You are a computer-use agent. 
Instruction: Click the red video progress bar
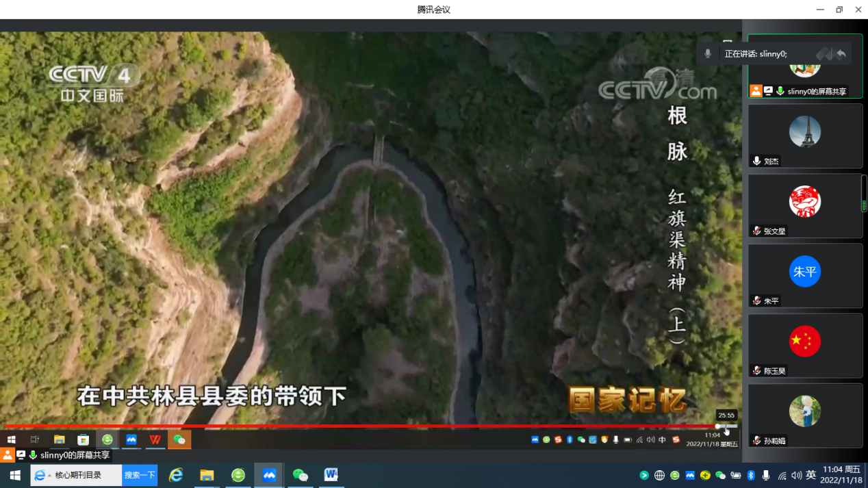pos(356,426)
